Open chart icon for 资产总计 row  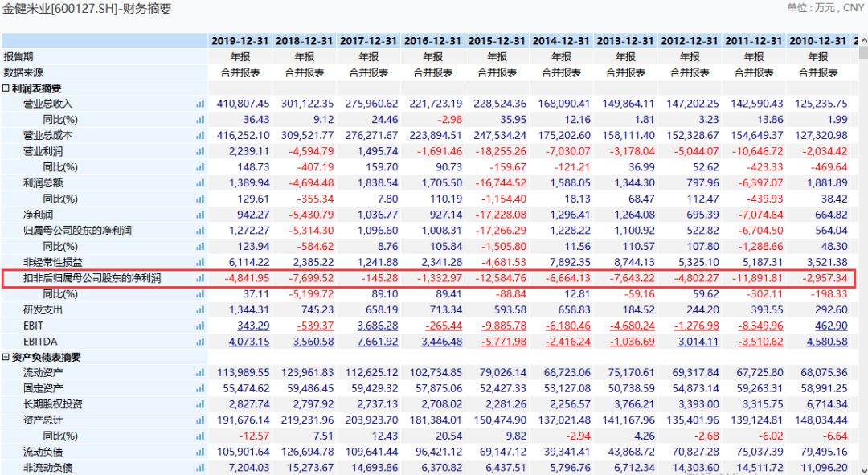tap(200, 420)
